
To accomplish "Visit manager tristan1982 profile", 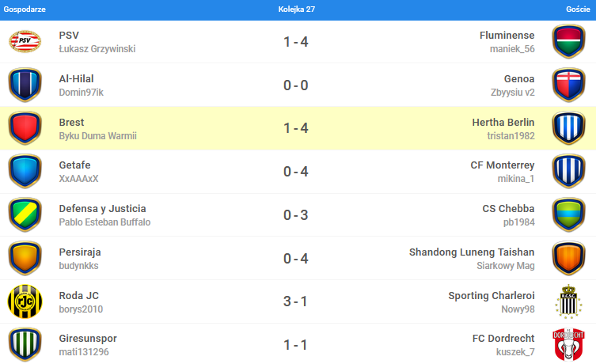I will point(511,136).
